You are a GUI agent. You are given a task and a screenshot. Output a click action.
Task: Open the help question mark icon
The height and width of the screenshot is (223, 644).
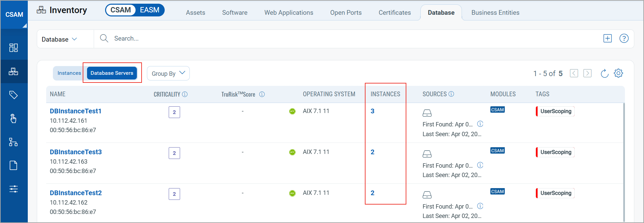(x=624, y=38)
